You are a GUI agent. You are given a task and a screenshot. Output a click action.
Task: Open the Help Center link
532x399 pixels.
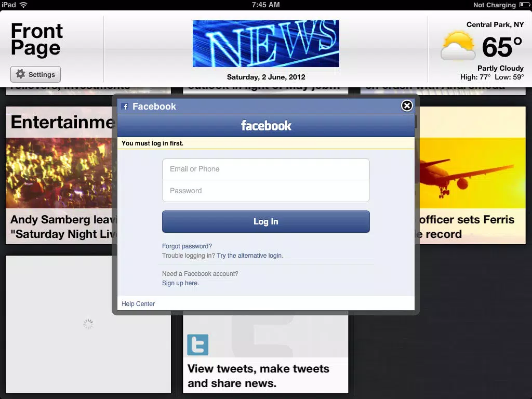point(138,303)
